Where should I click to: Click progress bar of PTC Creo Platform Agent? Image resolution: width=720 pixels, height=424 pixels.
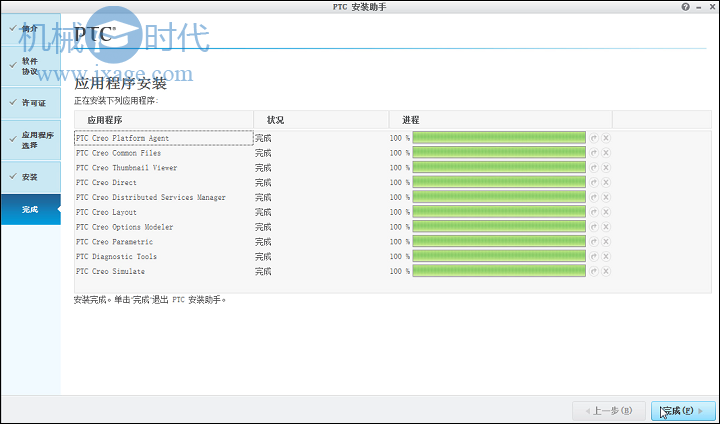pyautogui.click(x=499, y=138)
